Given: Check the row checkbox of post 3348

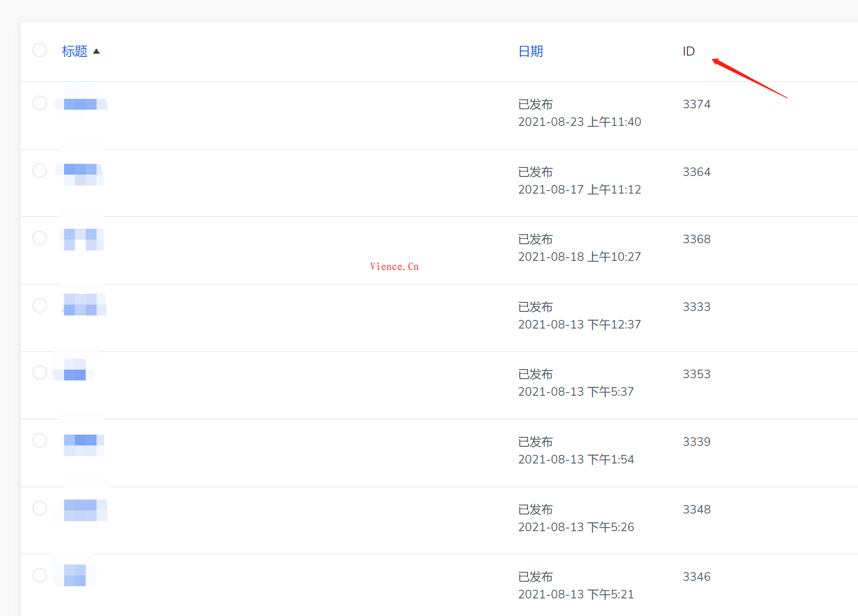Looking at the screenshot, I should pos(40,508).
